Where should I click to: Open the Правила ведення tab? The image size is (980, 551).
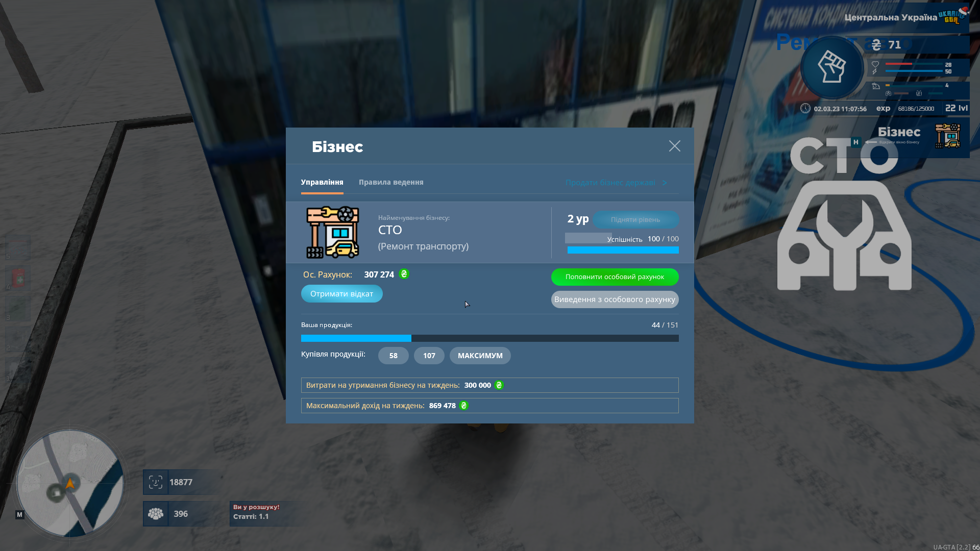pos(391,182)
